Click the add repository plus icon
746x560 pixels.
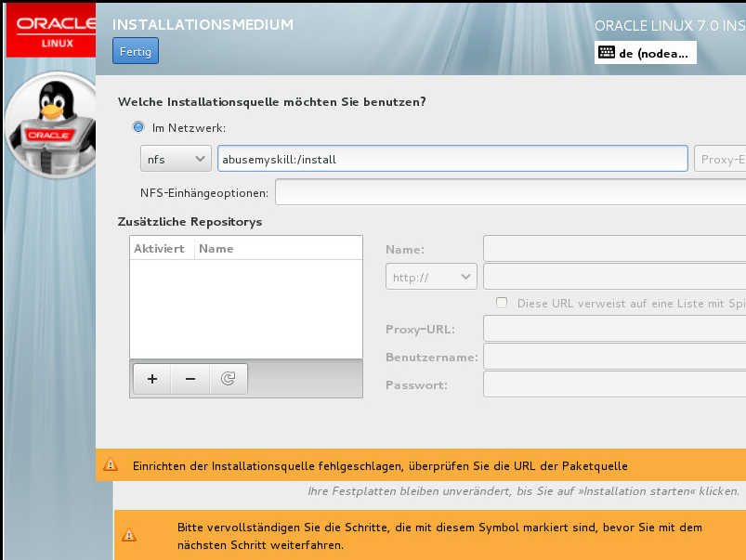(152, 379)
